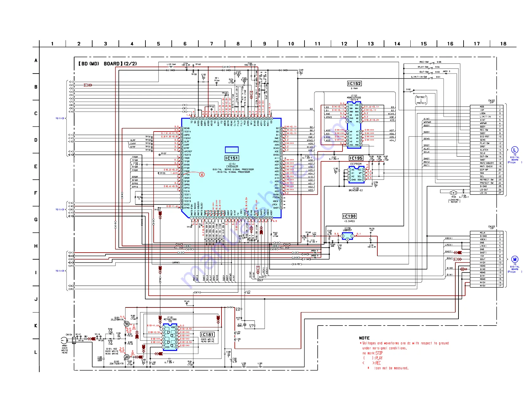This screenshot has height=400, width=532.
Task: Click row header letter K
Action: 36,326
